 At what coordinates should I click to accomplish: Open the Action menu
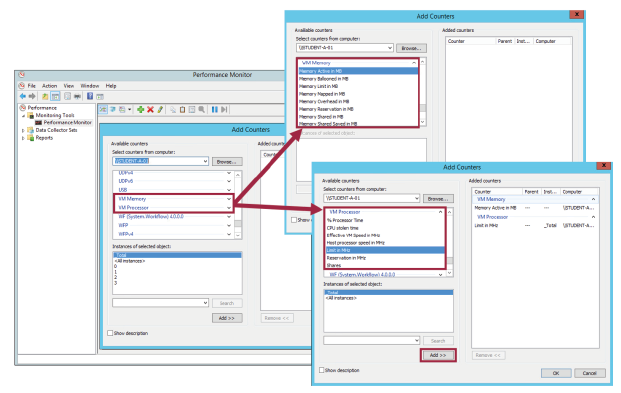(x=50, y=86)
